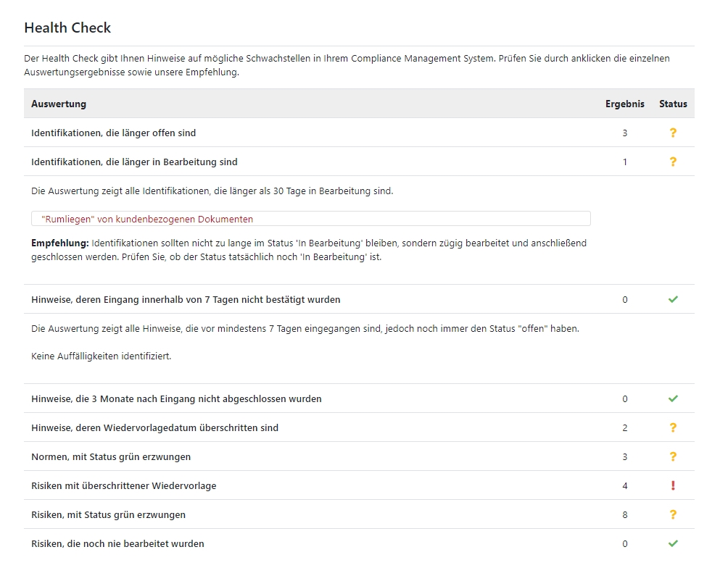
Task: Click red exclamation for Risiken überschrittener Wiedervorlage
Action: point(672,486)
